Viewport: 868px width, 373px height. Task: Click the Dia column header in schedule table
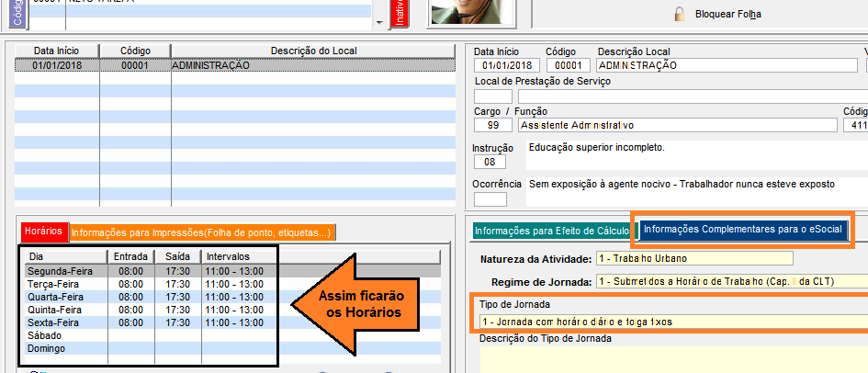coord(65,257)
